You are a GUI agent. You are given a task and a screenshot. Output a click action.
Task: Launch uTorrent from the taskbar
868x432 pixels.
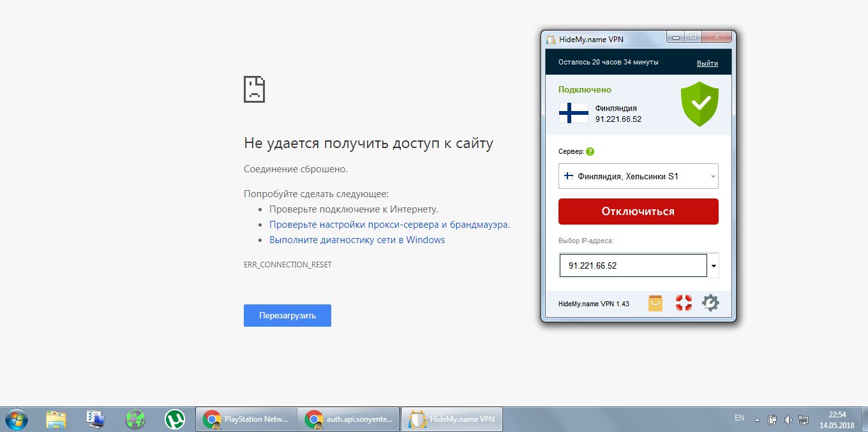tap(174, 419)
